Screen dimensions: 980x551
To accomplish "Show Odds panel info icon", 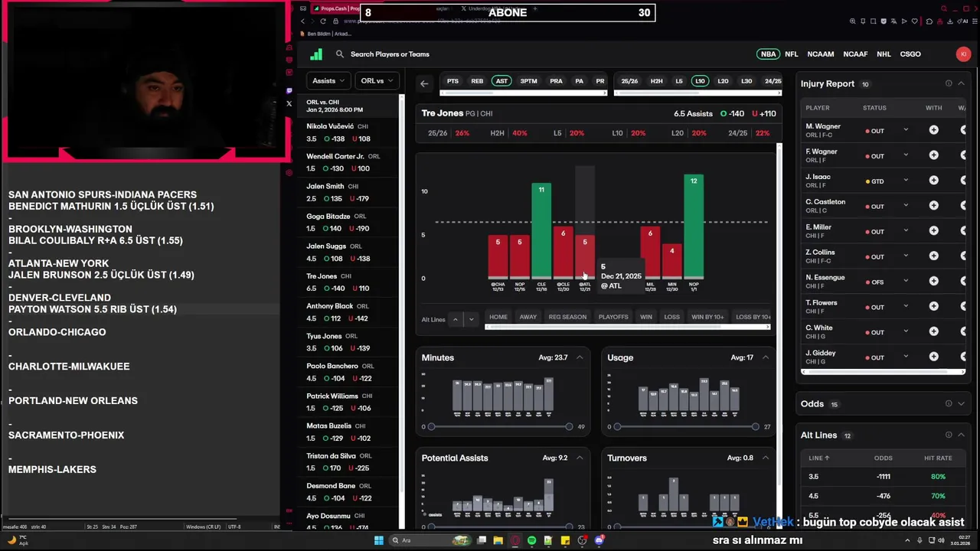I will [x=949, y=403].
